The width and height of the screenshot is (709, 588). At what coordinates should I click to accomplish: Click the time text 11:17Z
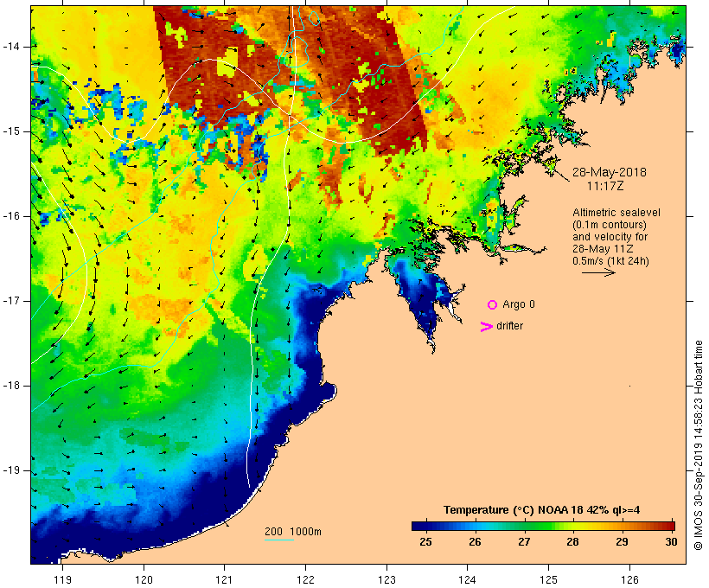click(x=605, y=186)
